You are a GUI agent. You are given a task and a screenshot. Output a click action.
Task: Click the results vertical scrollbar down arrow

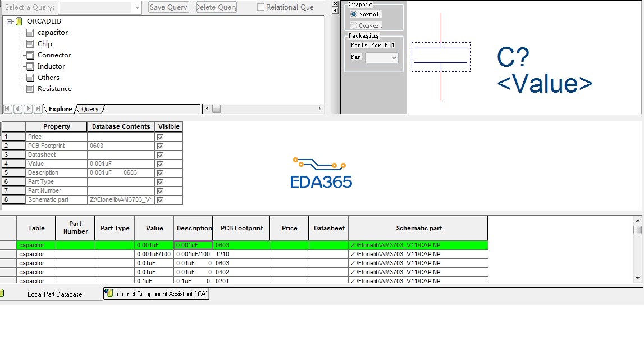pyautogui.click(x=638, y=278)
